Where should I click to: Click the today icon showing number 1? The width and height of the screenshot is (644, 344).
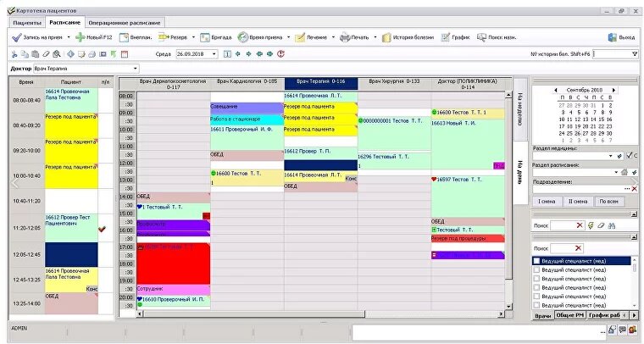point(227,53)
